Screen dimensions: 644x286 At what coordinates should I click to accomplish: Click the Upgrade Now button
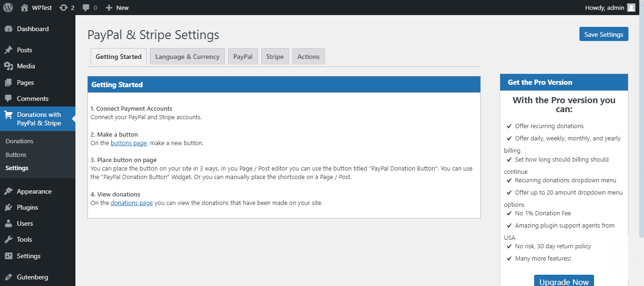(564, 281)
